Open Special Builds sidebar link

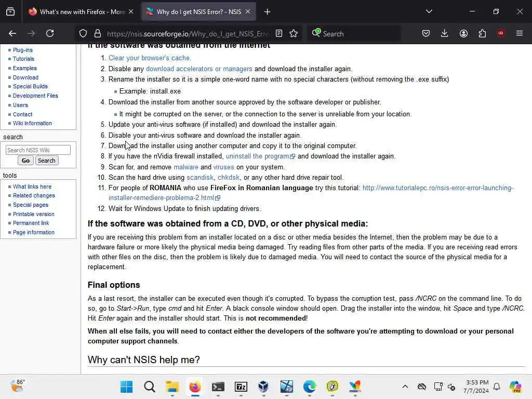pyautogui.click(x=30, y=86)
